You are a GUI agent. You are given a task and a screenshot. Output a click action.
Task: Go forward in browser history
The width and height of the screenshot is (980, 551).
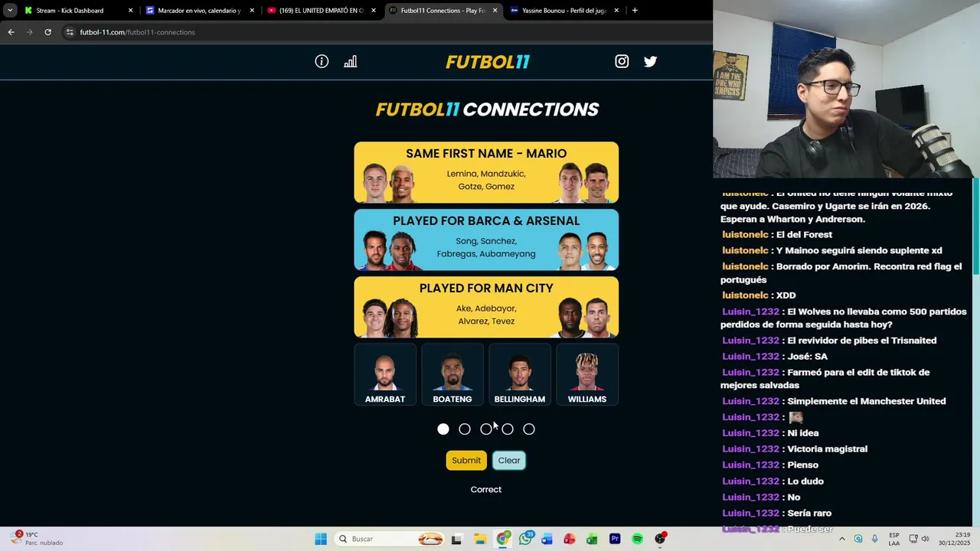click(x=29, y=32)
